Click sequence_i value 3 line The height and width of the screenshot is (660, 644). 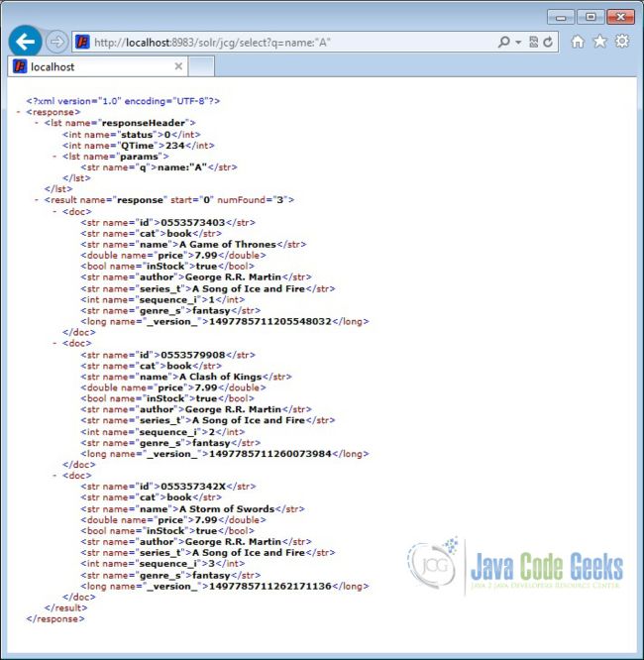[x=162, y=564]
